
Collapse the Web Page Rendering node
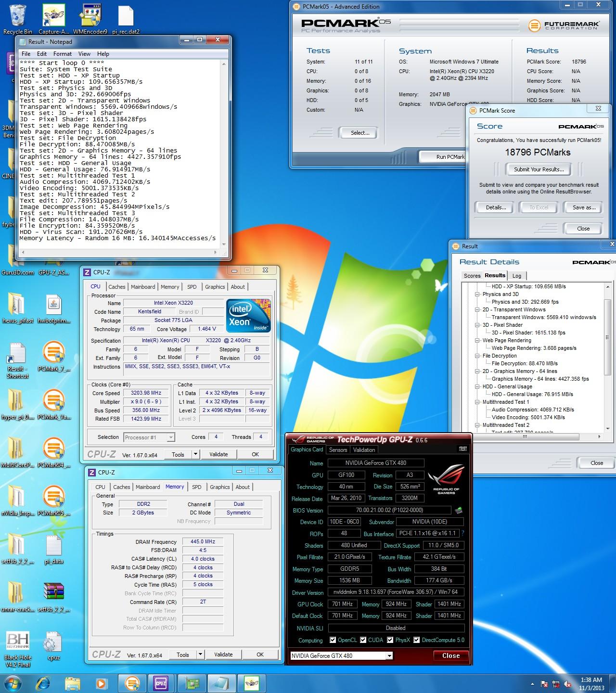(x=478, y=340)
